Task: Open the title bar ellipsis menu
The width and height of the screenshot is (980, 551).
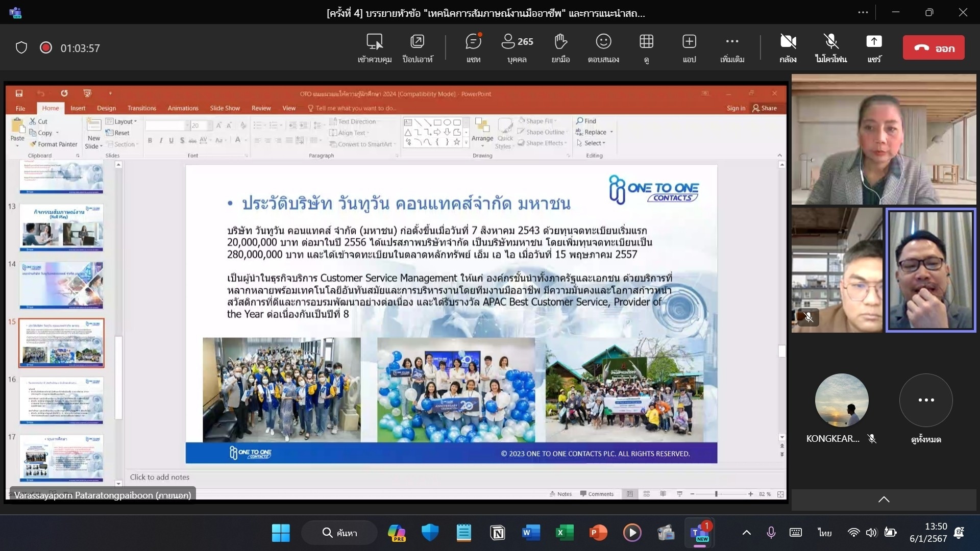Action: [863, 12]
